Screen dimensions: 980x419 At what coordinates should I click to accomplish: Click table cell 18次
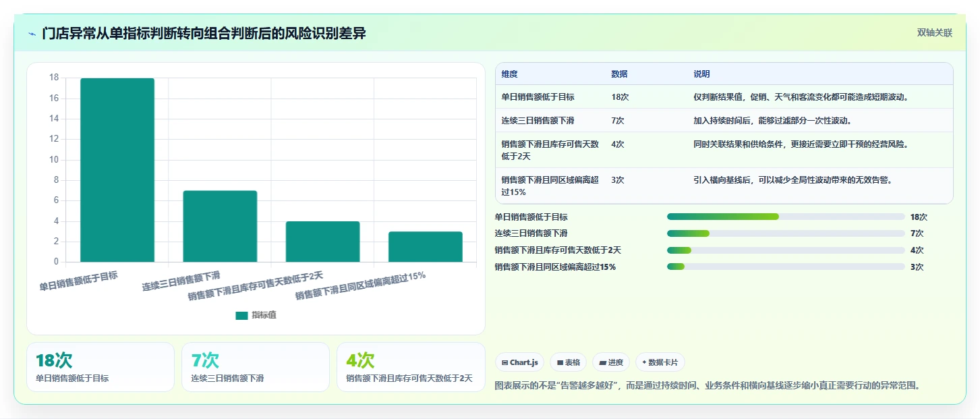click(620, 97)
